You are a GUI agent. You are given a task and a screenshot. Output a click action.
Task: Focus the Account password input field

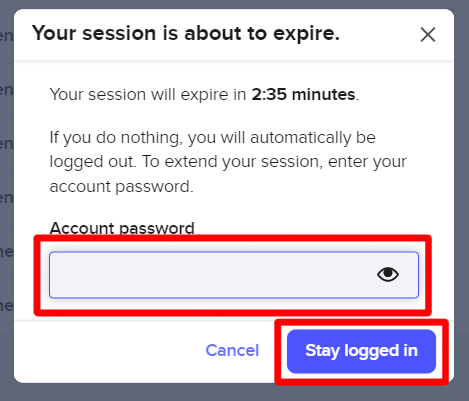pos(234,275)
